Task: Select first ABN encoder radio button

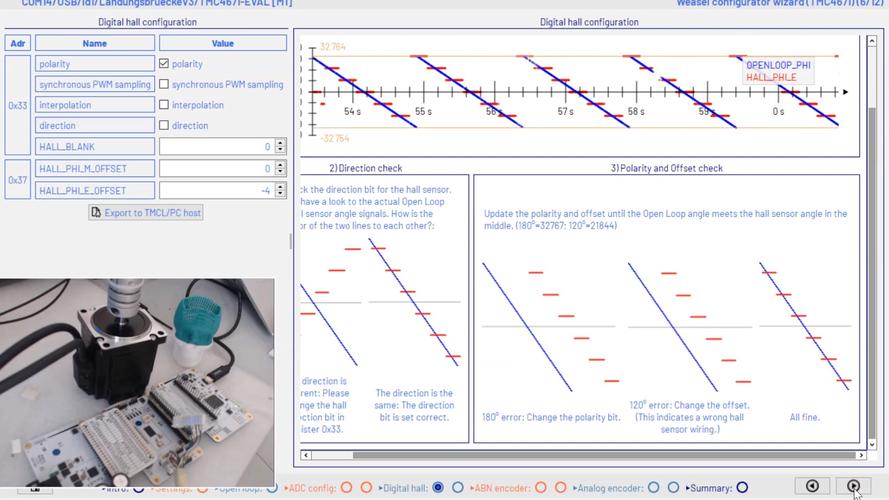Action: (541, 488)
